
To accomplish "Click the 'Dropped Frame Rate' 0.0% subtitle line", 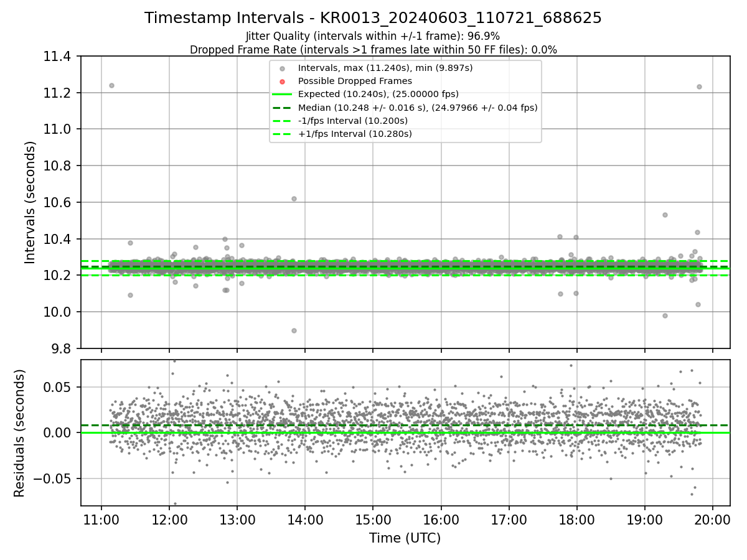I will tap(373, 50).
